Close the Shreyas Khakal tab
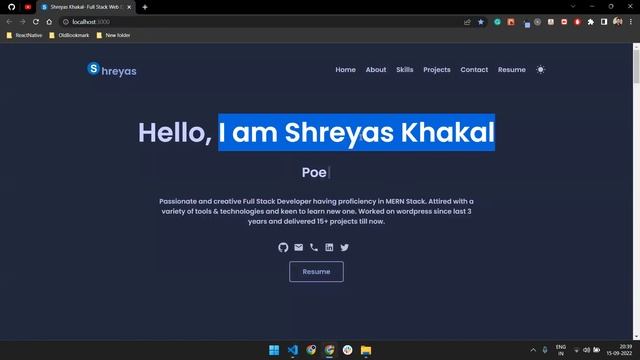The image size is (640, 360). [x=129, y=7]
